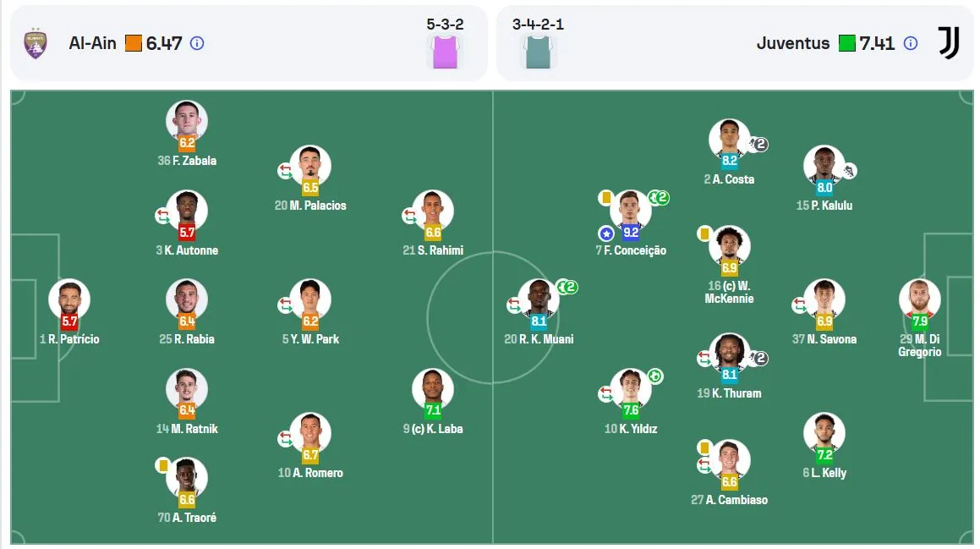Click the 5.7 rating badge of K. Autonne
980x549 pixels.
click(187, 233)
